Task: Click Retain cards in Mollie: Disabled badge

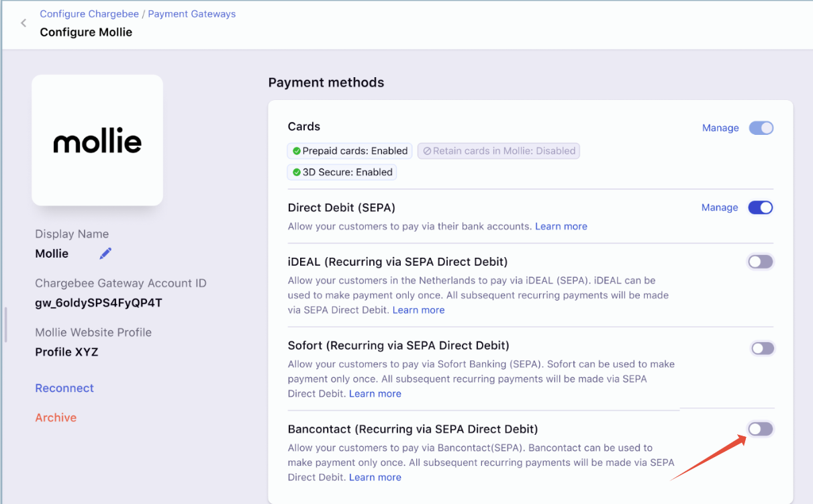Action: (x=499, y=151)
